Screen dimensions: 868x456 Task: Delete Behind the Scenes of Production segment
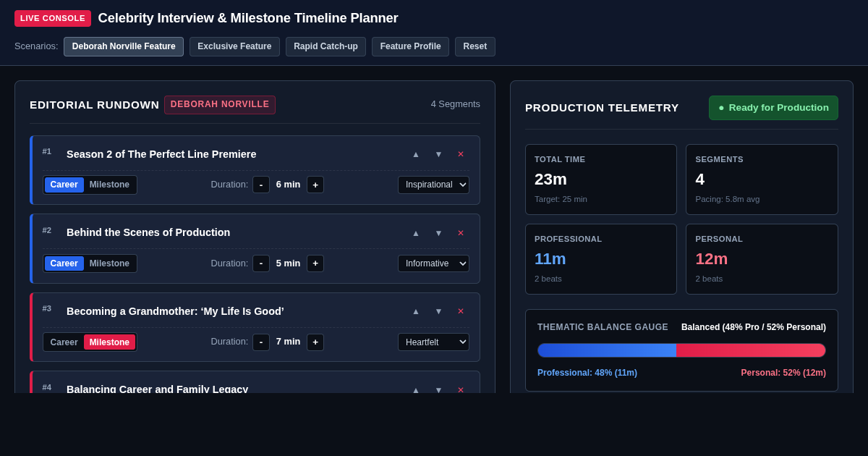tap(461, 233)
